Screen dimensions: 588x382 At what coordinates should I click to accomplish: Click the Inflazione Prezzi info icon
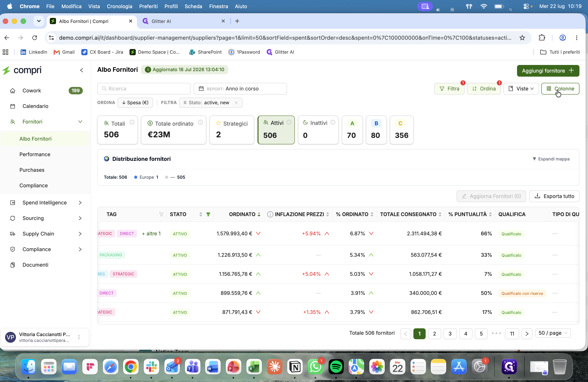click(270, 215)
